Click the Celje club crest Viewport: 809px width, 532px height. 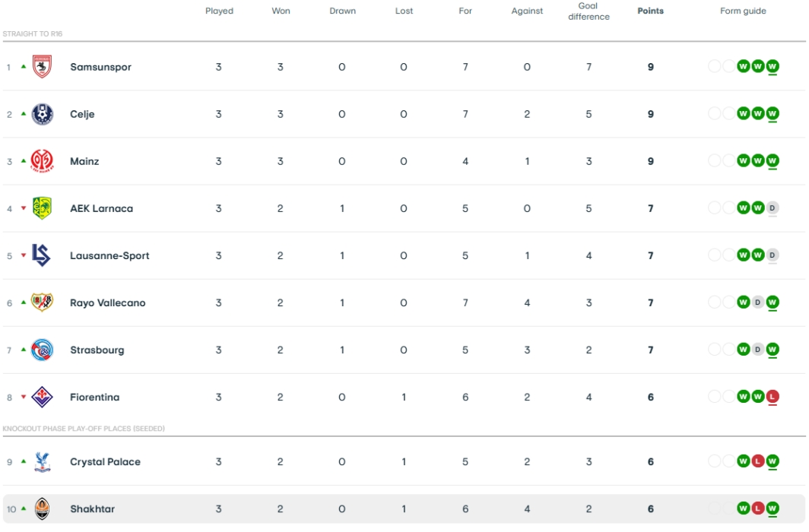point(42,114)
